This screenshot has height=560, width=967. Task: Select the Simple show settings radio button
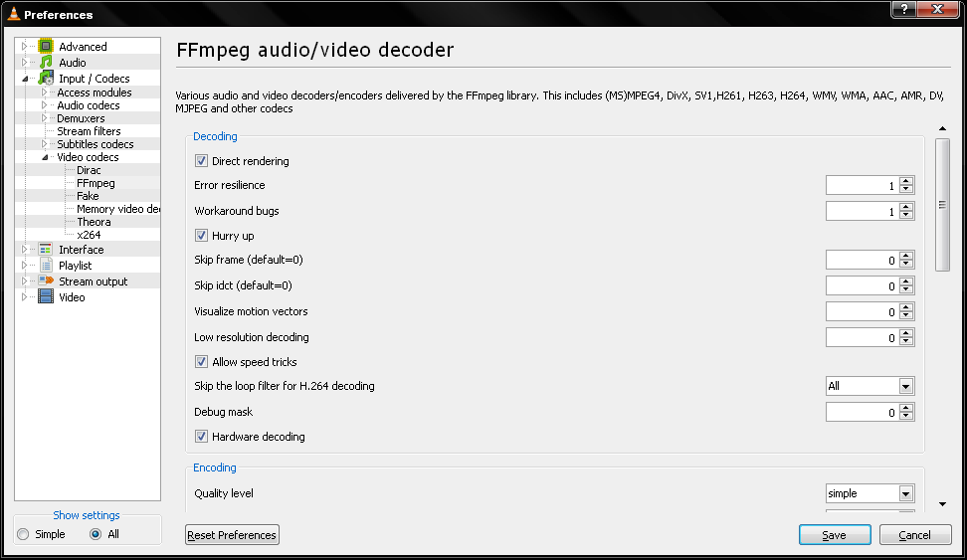[24, 534]
